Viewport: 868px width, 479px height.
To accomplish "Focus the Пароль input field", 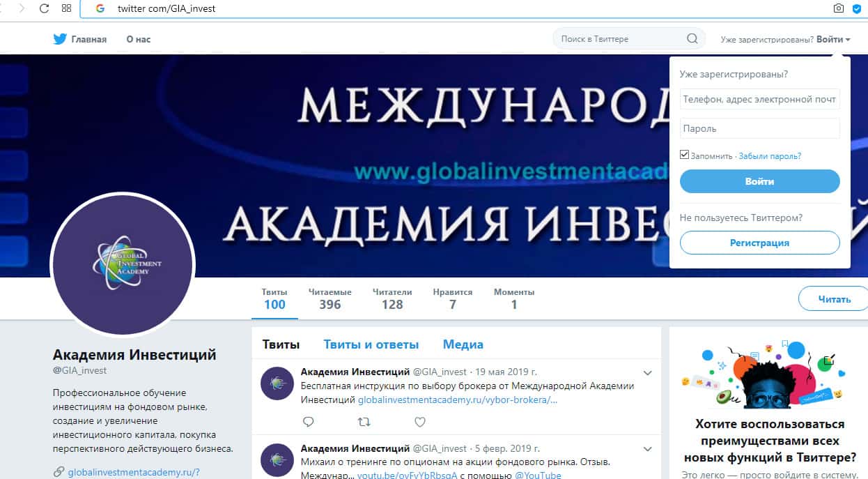I will coord(760,128).
